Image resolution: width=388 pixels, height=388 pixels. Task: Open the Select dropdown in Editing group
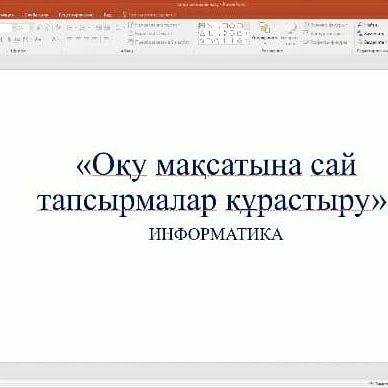tap(371, 42)
